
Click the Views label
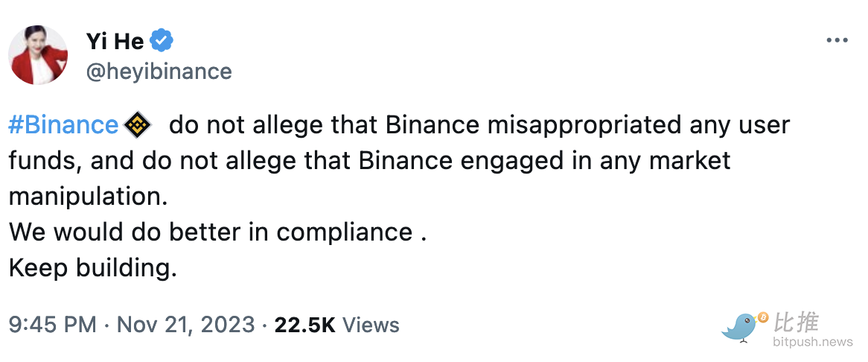point(371,325)
